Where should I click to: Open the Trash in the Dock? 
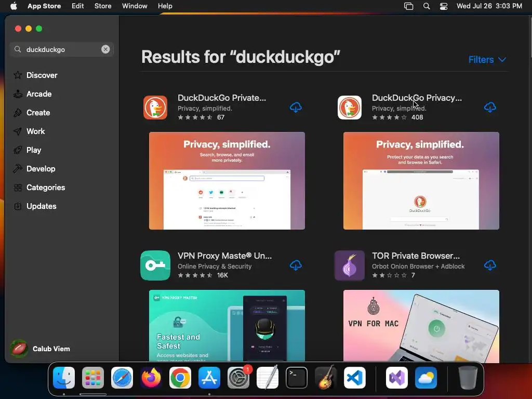click(468, 378)
